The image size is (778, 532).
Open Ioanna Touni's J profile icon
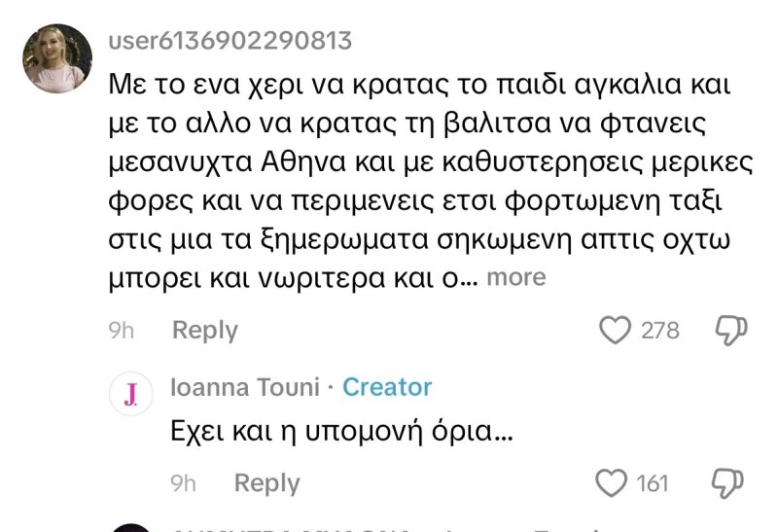pyautogui.click(x=130, y=394)
